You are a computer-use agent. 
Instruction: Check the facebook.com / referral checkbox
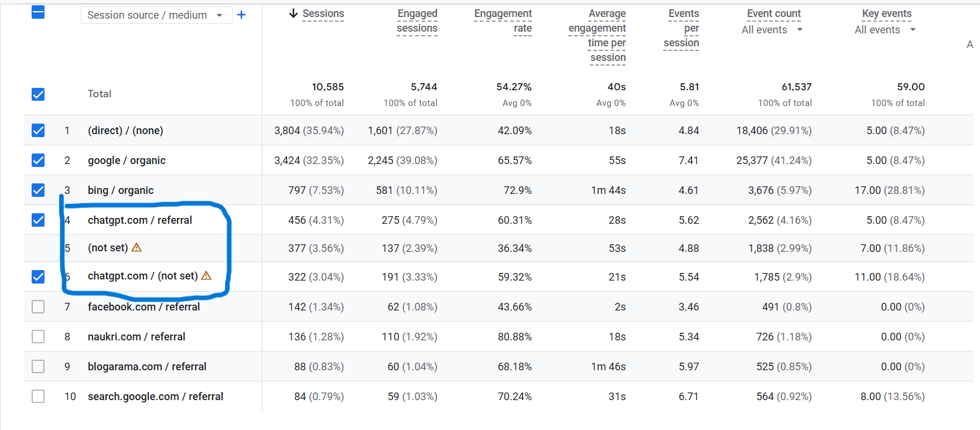tap(37, 306)
